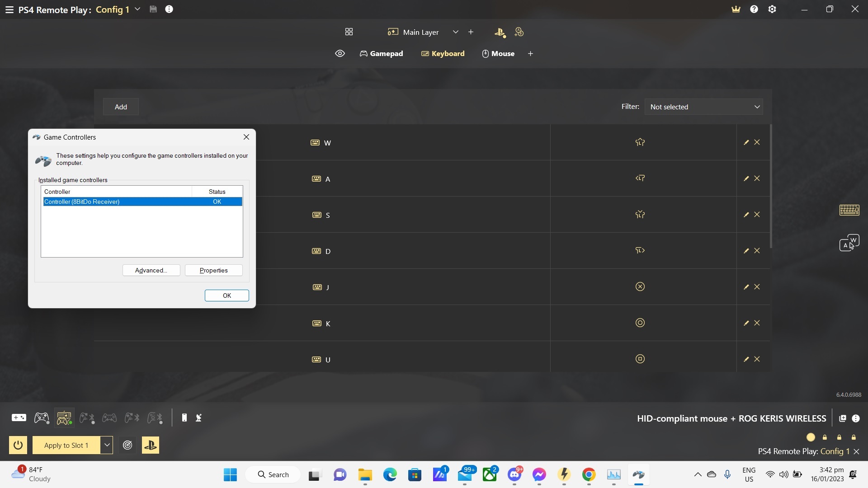Click the edit pencil for W mapping
The height and width of the screenshot is (488, 868).
pos(746,142)
